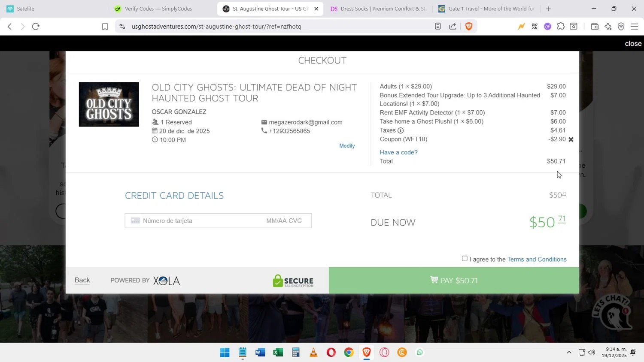
Task: Show hidden system tray icons chevron
Action: [x=569, y=353]
